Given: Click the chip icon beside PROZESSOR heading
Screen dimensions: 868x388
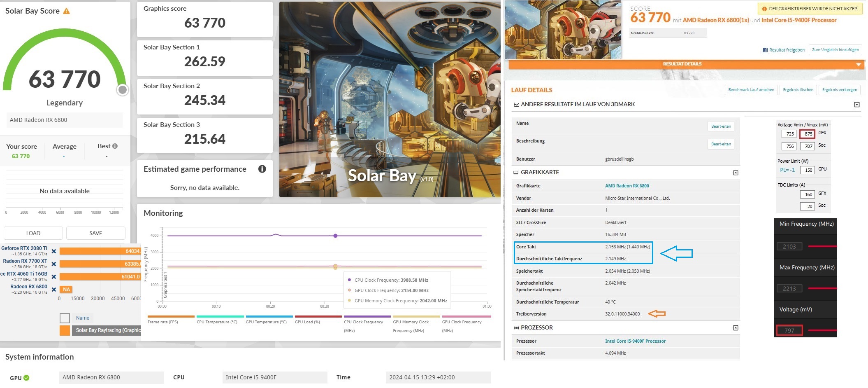Looking at the screenshot, I should (x=516, y=328).
